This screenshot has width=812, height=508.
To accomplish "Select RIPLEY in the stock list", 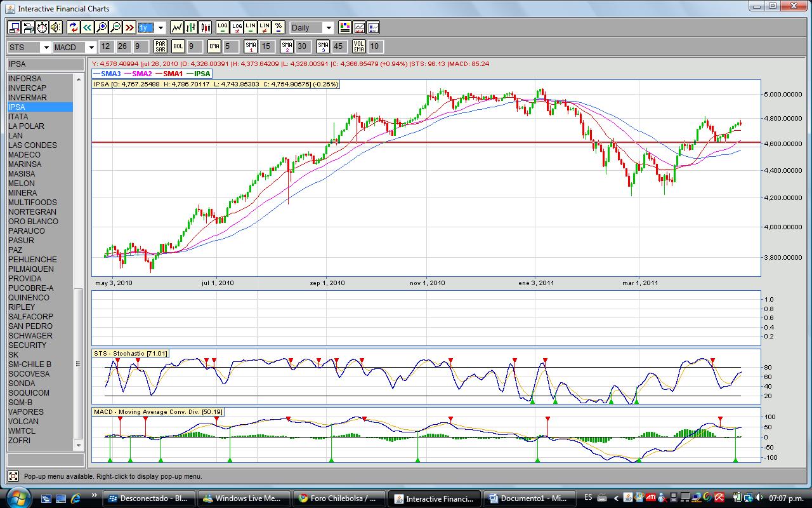I will tap(40, 307).
